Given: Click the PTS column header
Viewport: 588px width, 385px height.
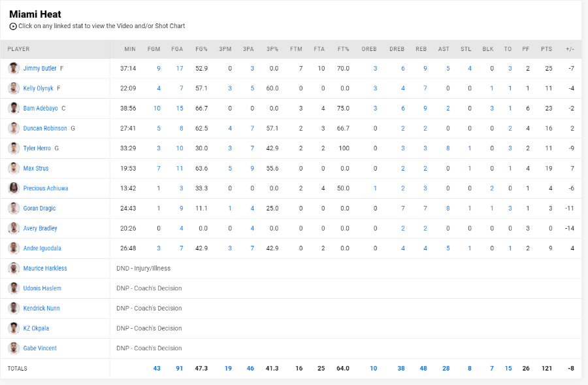Looking at the screenshot, I should (546, 49).
